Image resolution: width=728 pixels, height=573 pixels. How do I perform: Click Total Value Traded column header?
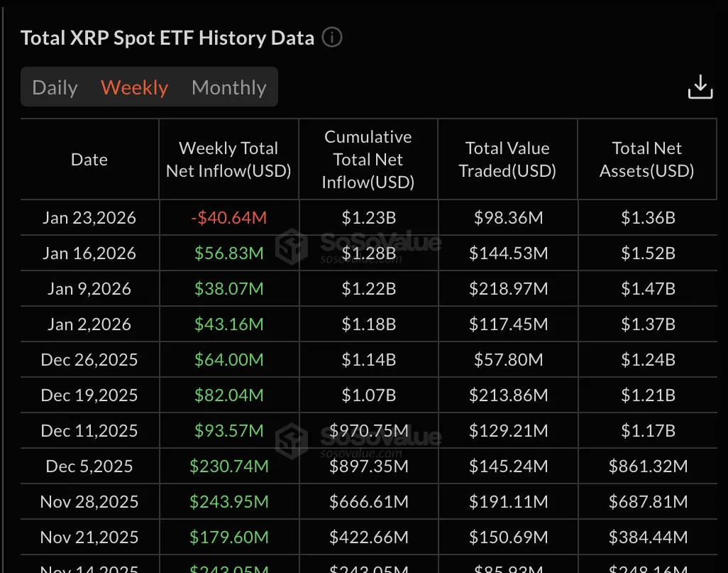tap(507, 160)
